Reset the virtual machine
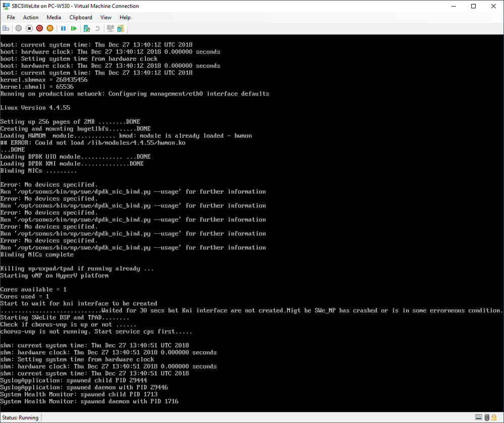This screenshot has width=504, height=423. [x=73, y=28]
